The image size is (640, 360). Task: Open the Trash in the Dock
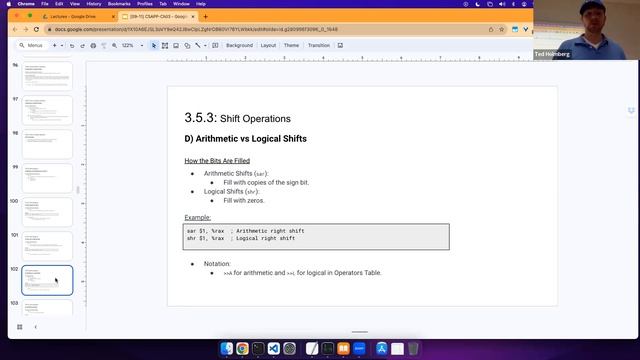click(413, 349)
